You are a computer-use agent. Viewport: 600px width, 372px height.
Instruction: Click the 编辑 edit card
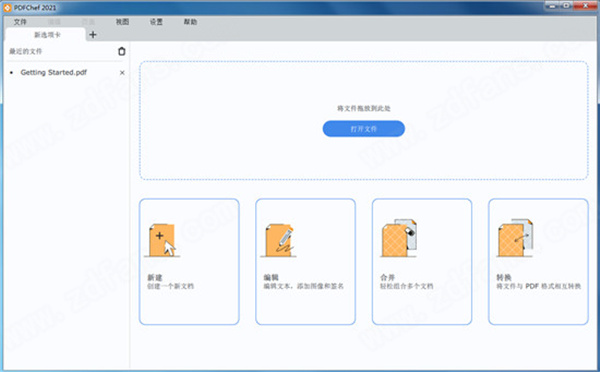pos(306,262)
